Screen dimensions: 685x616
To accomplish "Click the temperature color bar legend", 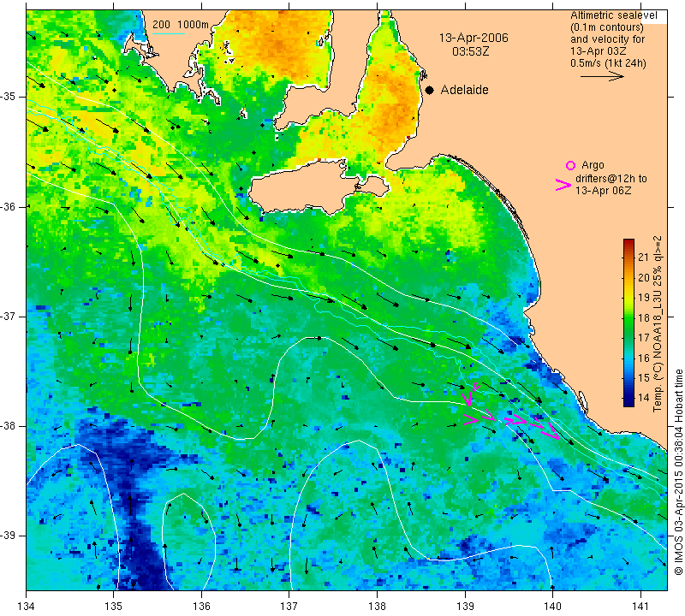I will click(628, 323).
